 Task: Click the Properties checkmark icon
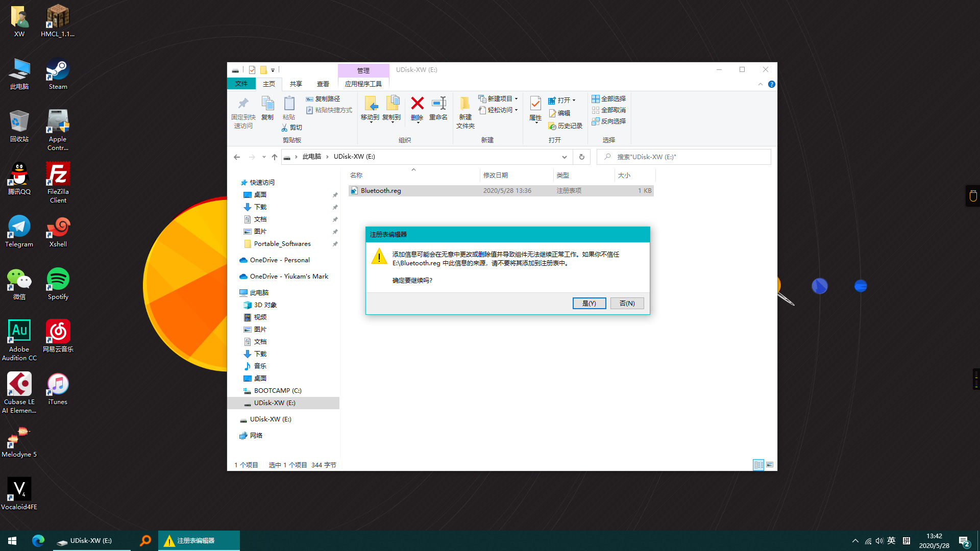535,104
